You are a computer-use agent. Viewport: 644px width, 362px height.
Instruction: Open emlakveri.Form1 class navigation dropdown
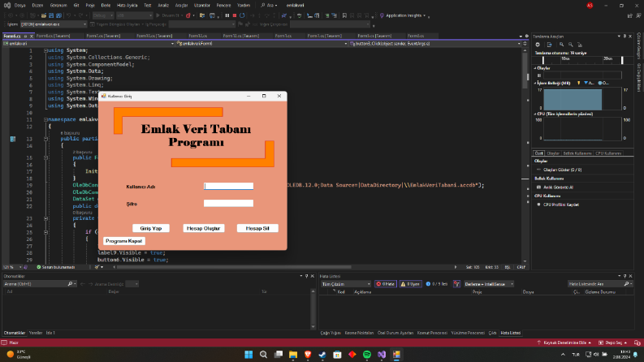click(261, 44)
